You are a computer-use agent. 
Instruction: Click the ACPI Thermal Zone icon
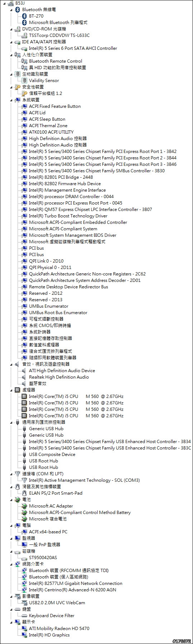pos(24,126)
